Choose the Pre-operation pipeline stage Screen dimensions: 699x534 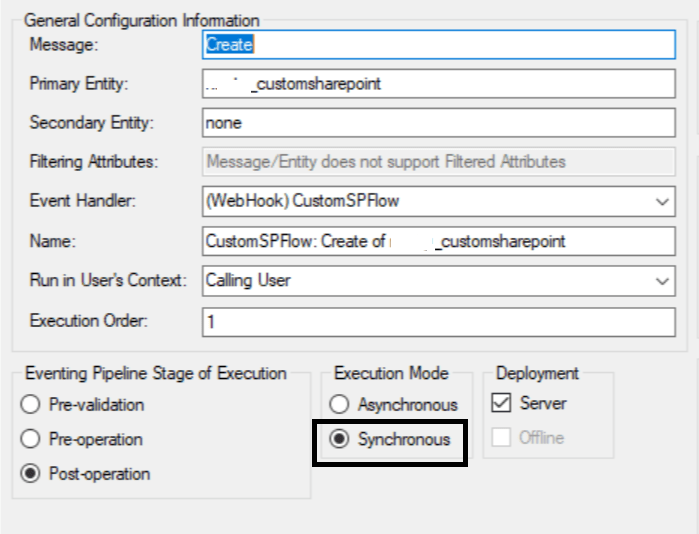31,439
